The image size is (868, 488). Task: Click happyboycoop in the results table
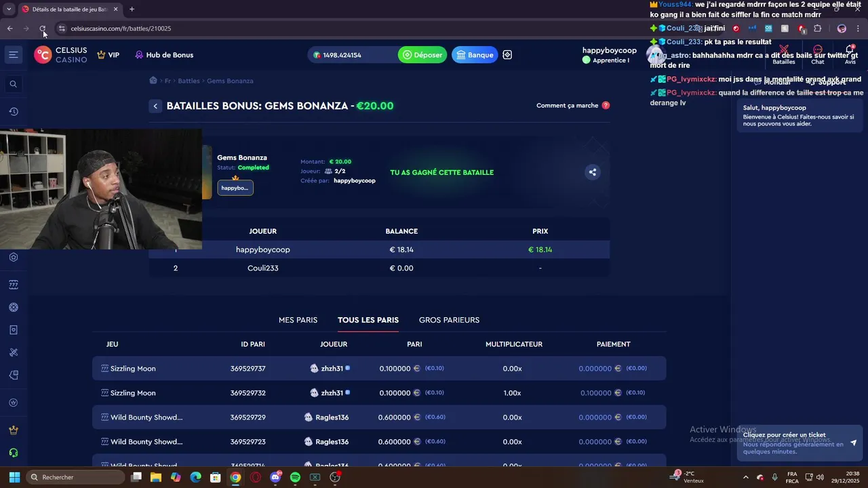click(262, 249)
